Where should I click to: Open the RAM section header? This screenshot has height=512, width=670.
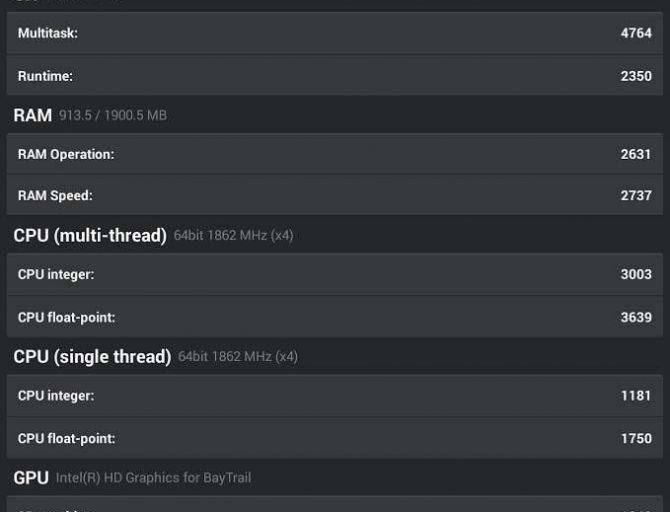[33, 116]
